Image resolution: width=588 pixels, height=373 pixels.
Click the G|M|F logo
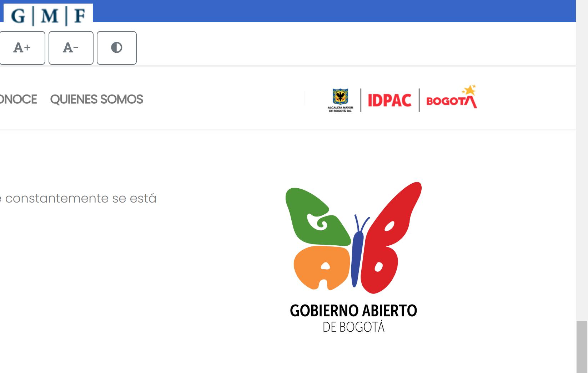pos(48,15)
